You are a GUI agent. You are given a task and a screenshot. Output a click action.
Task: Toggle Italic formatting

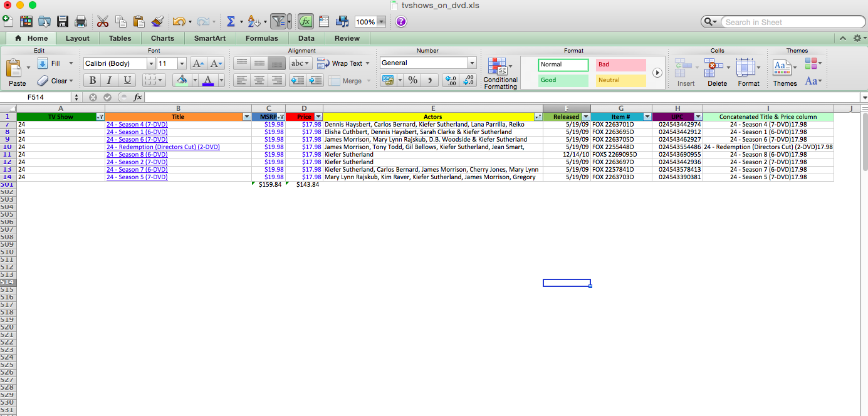coord(110,80)
